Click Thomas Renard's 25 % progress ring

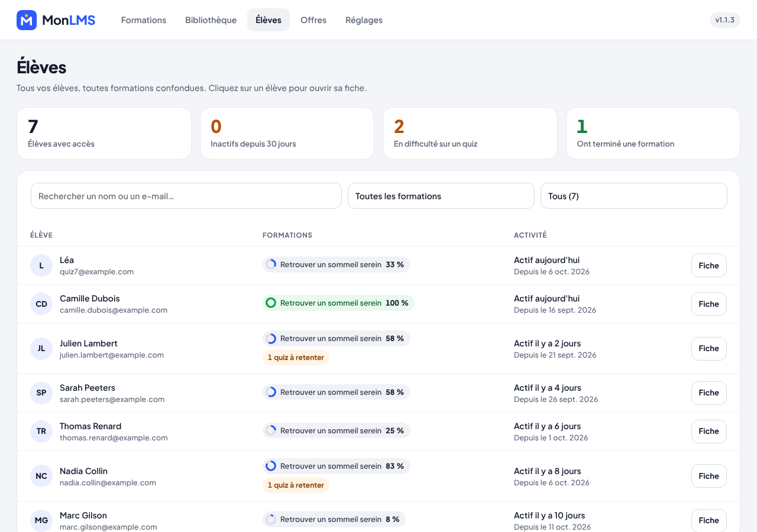271,430
